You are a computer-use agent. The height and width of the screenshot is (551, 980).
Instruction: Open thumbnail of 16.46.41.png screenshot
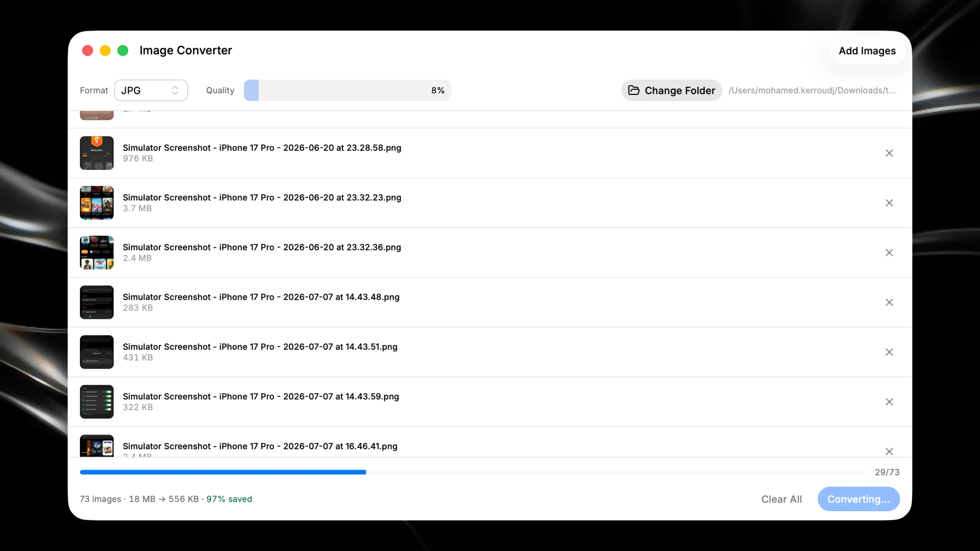97,446
